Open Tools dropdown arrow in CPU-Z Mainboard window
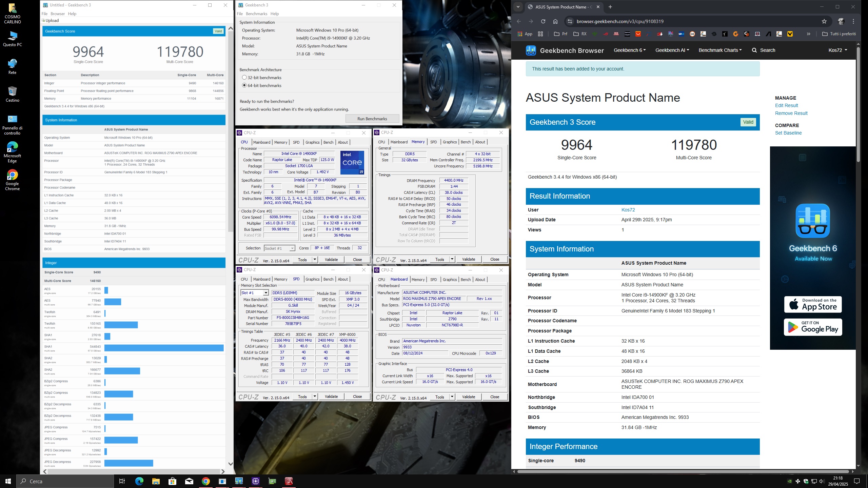Viewport: 868px width, 488px height. click(452, 397)
